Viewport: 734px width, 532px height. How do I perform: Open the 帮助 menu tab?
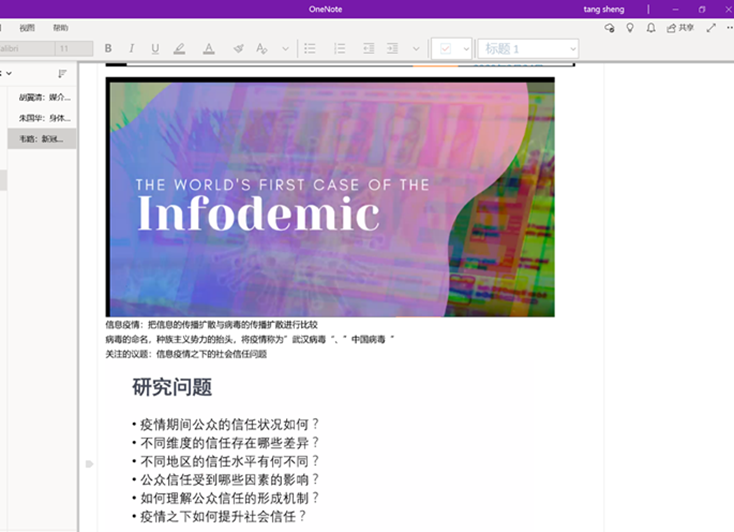pos(61,28)
